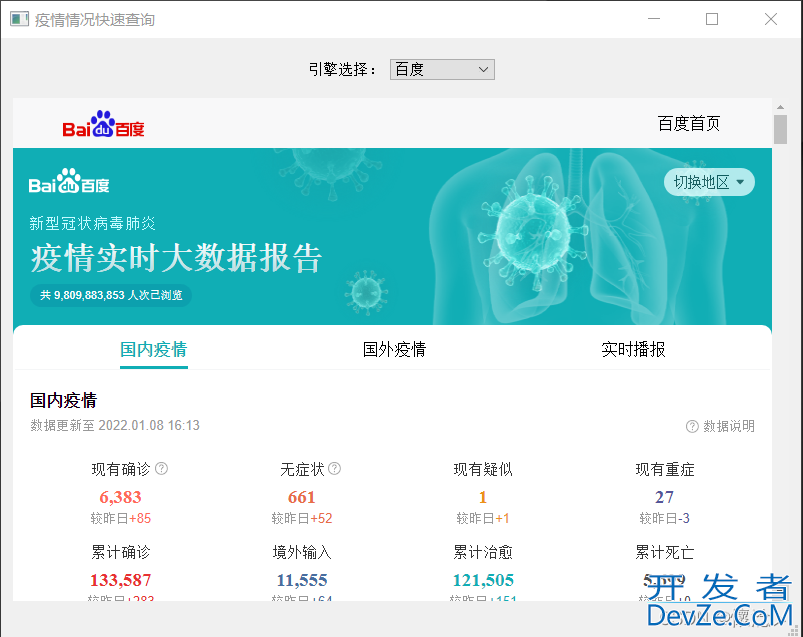The height and width of the screenshot is (637, 803).
Task: Minimize the 疫情情况快速查询 window
Action: point(654,19)
